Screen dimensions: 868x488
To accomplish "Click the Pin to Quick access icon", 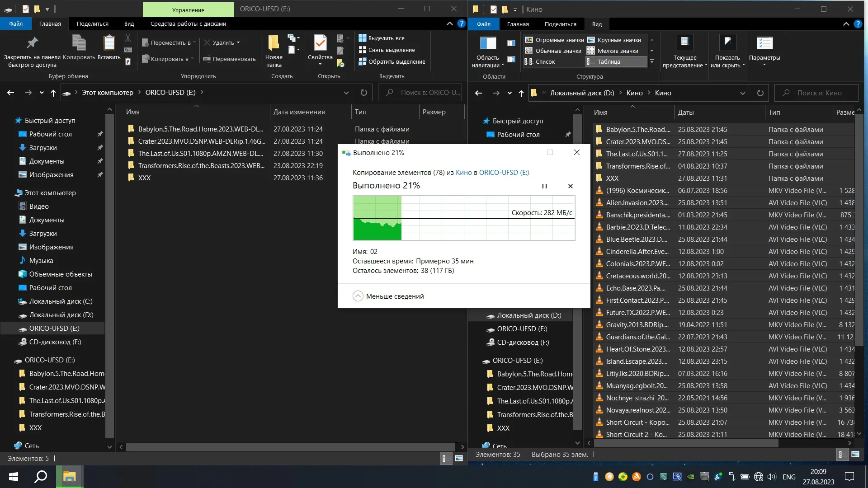I will click(x=32, y=43).
